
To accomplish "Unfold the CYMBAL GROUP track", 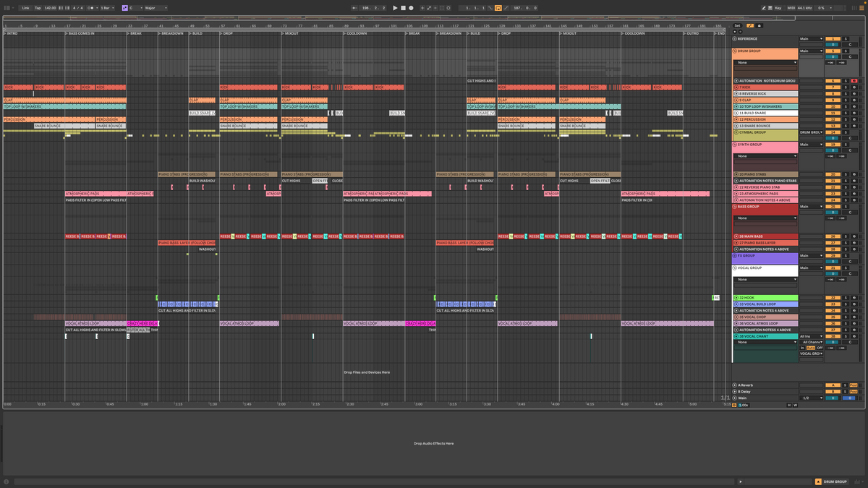I will point(735,132).
